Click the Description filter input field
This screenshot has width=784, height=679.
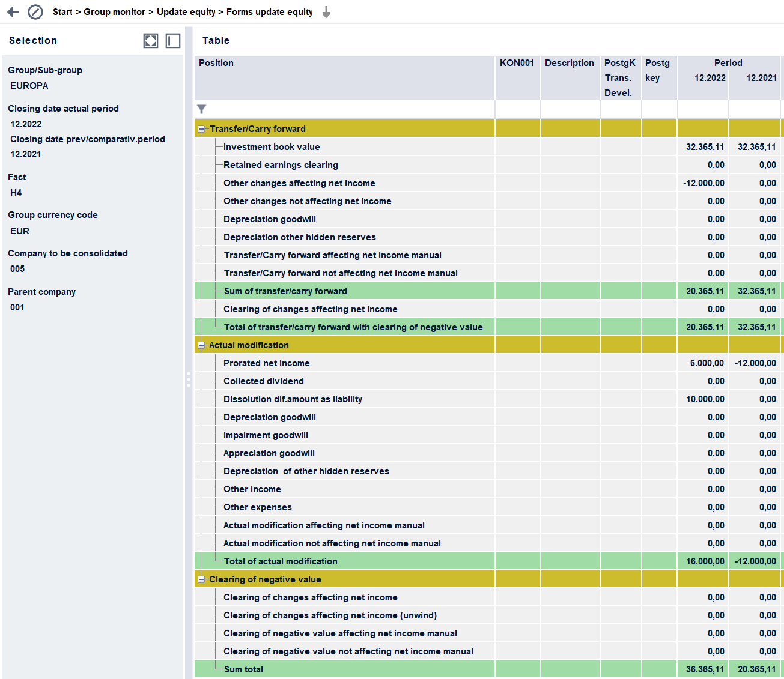pos(570,109)
